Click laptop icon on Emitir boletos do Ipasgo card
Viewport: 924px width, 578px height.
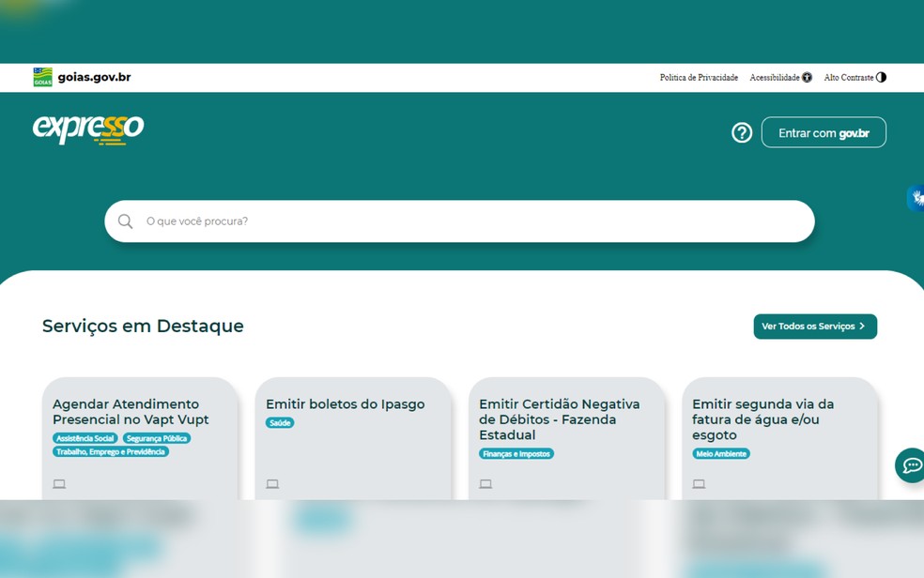272,484
